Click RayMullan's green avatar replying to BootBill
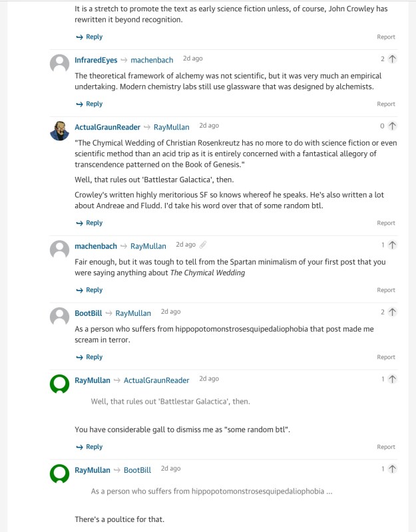Screen dimensions: 416x532 coord(60,473)
